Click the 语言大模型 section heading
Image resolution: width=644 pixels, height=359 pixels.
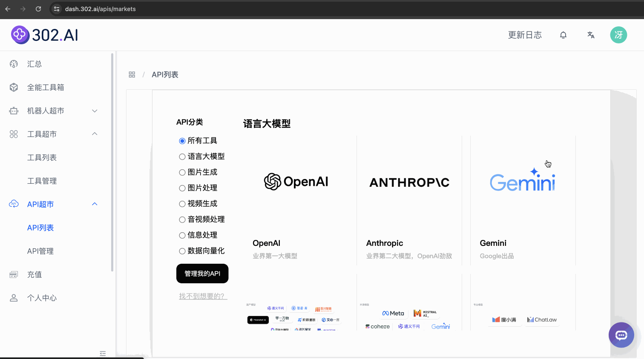(267, 124)
